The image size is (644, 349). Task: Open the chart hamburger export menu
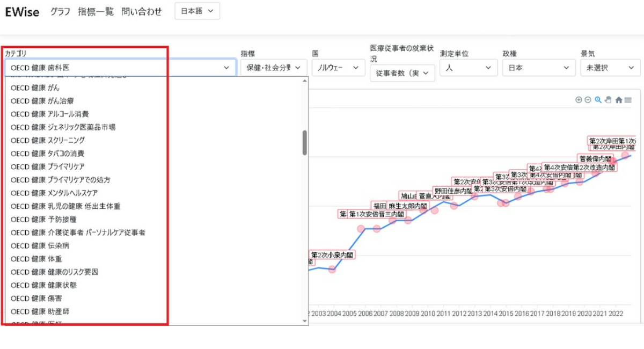628,100
